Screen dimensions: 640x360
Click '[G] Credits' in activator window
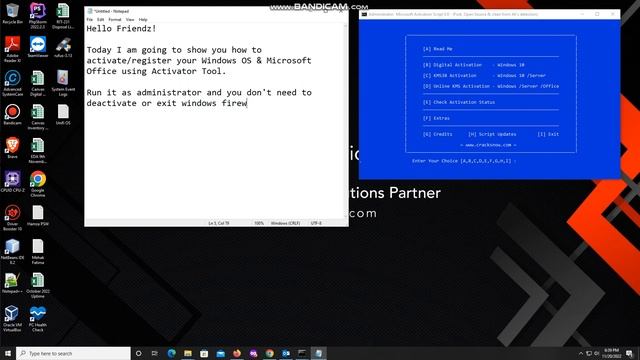pyautogui.click(x=438, y=134)
